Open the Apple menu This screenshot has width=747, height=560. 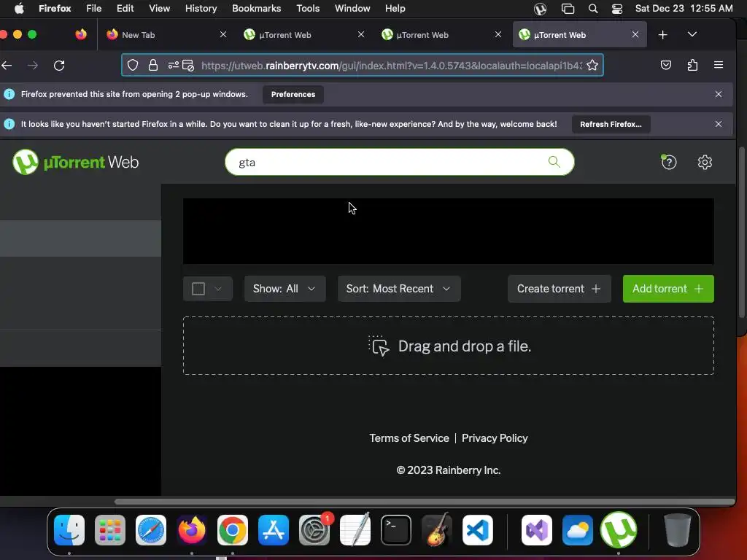[18, 8]
